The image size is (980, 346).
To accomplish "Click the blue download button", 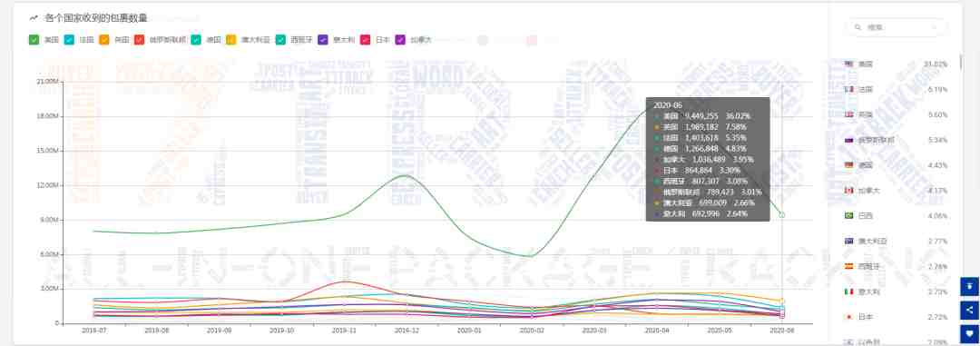I will pyautogui.click(x=969, y=287).
